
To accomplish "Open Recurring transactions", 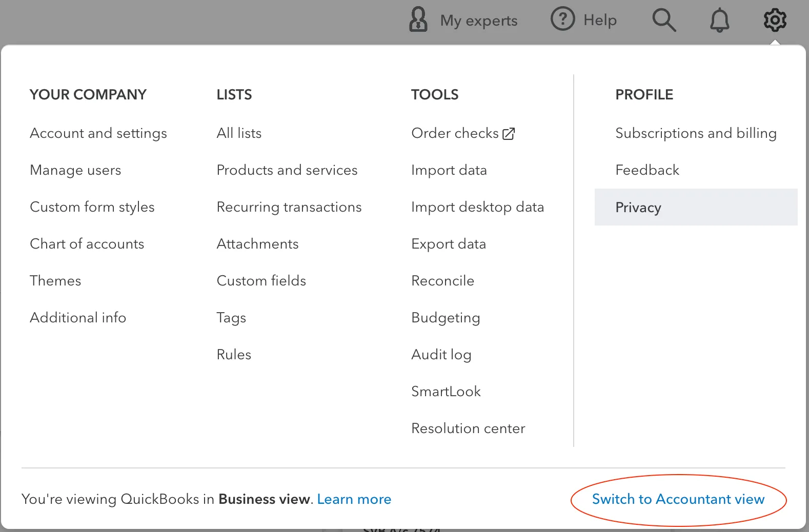I will [289, 207].
